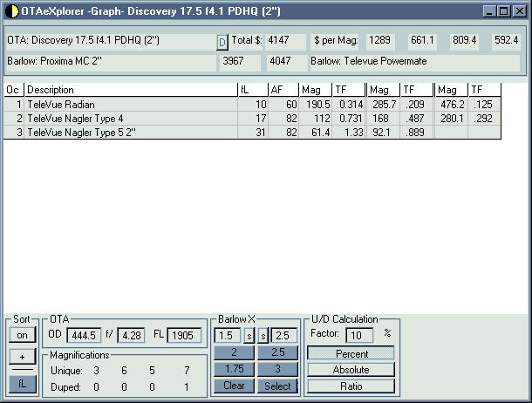Click the small D button beside OTA name
Image resolution: width=532 pixels, height=403 pixels.
coord(222,43)
